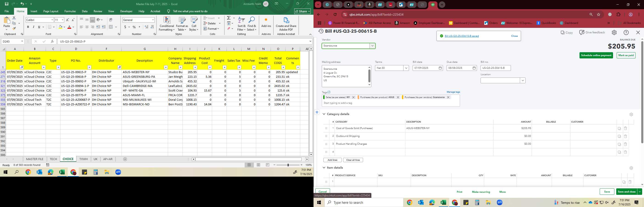This screenshot has width=644, height=207.
Task: Collapse the Item details section
Action: (324, 168)
